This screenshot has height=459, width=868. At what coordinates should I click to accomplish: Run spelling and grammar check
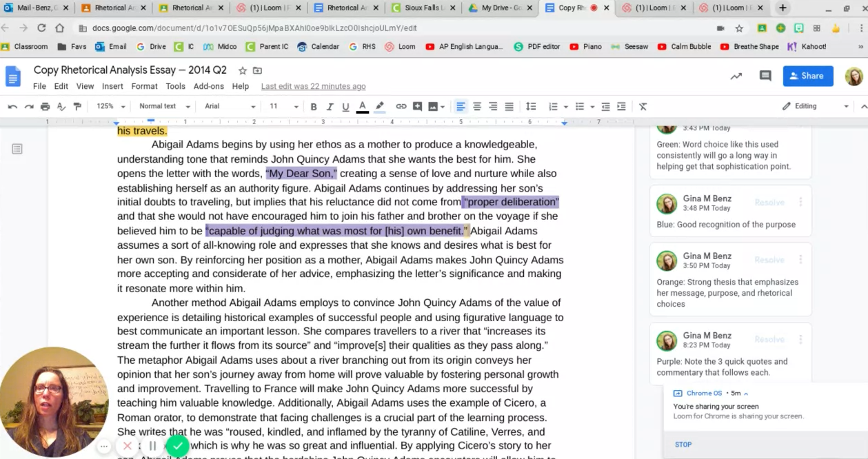61,107
